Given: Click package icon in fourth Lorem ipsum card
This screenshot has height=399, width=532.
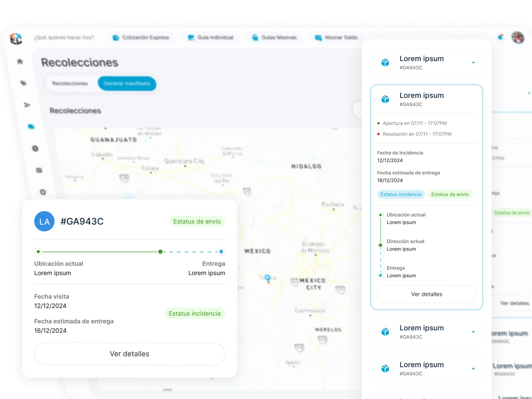Looking at the screenshot, I should (385, 369).
